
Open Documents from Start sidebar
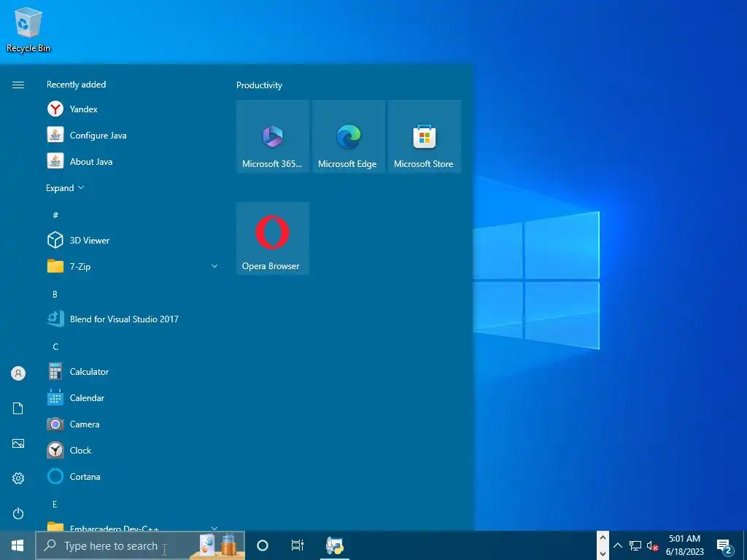[18, 408]
